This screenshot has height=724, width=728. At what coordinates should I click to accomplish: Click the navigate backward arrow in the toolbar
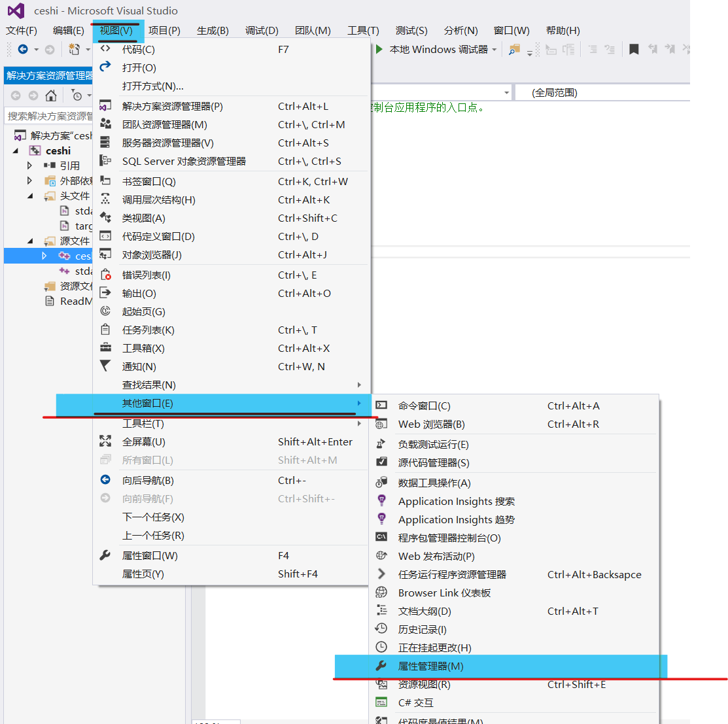click(22, 49)
